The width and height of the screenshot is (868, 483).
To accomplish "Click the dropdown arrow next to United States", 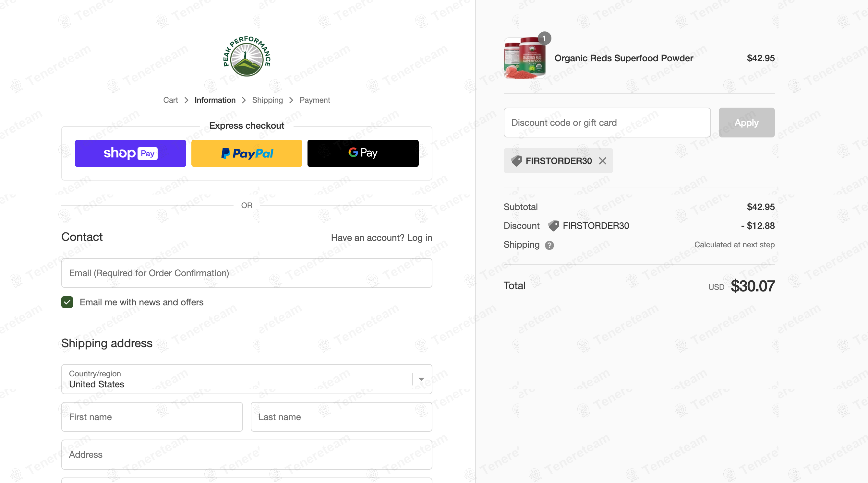I will [421, 379].
